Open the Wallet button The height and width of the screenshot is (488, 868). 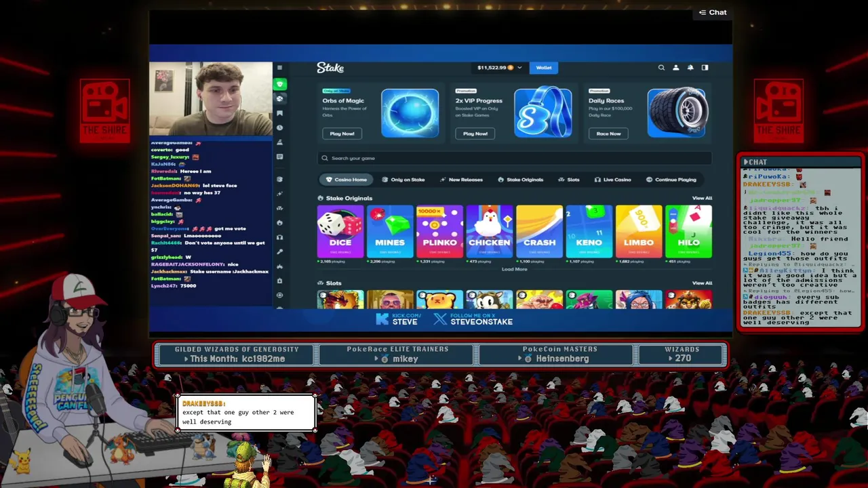544,68
